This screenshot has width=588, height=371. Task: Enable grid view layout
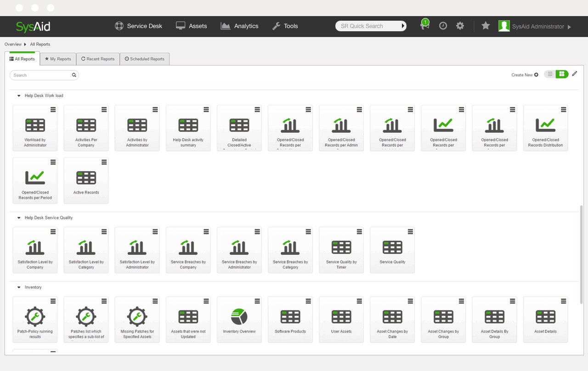560,74
